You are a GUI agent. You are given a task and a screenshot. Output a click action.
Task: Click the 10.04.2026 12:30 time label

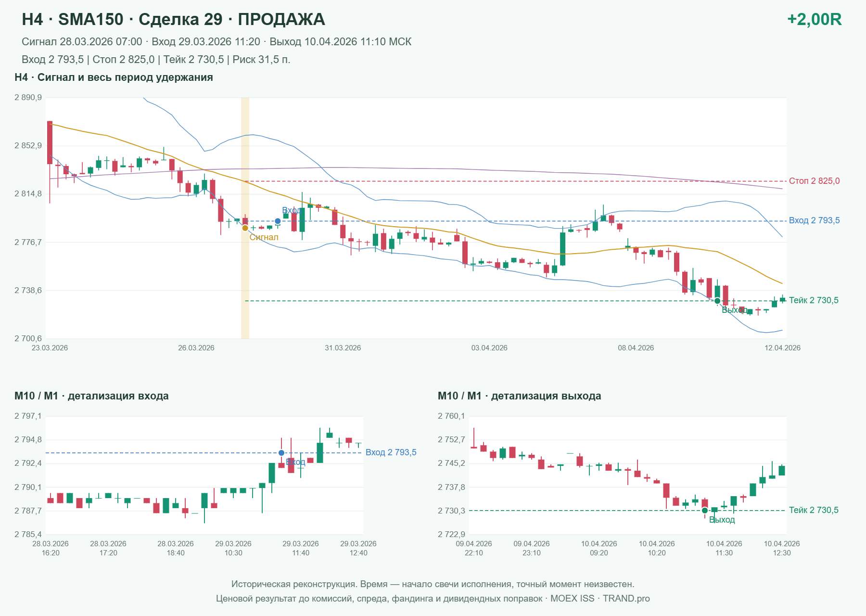click(x=782, y=548)
